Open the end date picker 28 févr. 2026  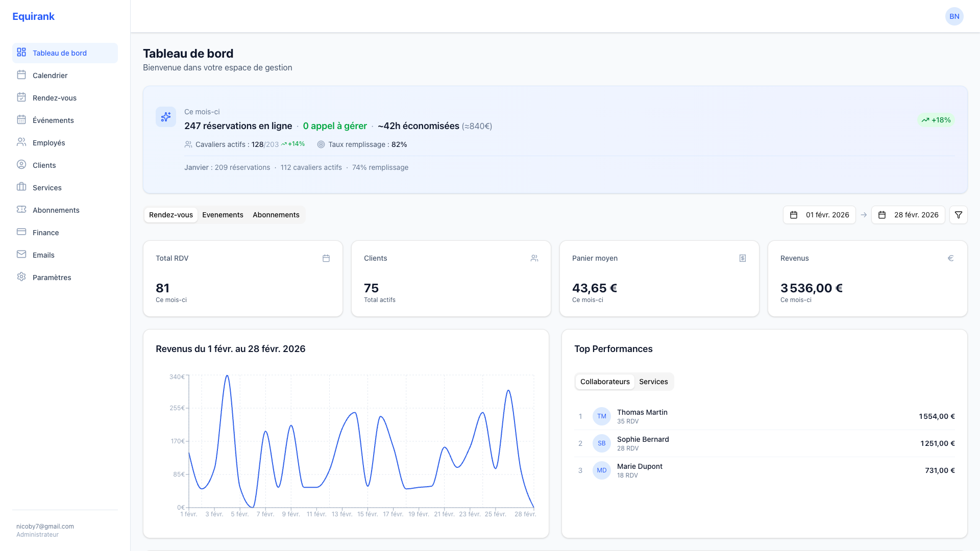[908, 215]
